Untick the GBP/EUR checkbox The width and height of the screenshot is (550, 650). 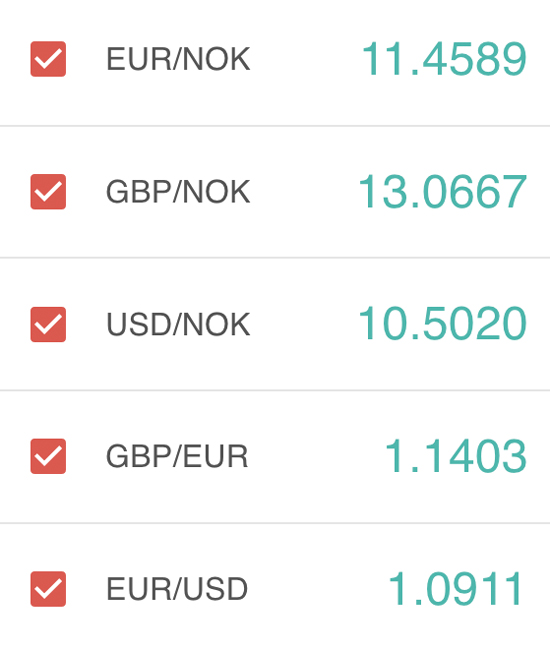pyautogui.click(x=48, y=456)
